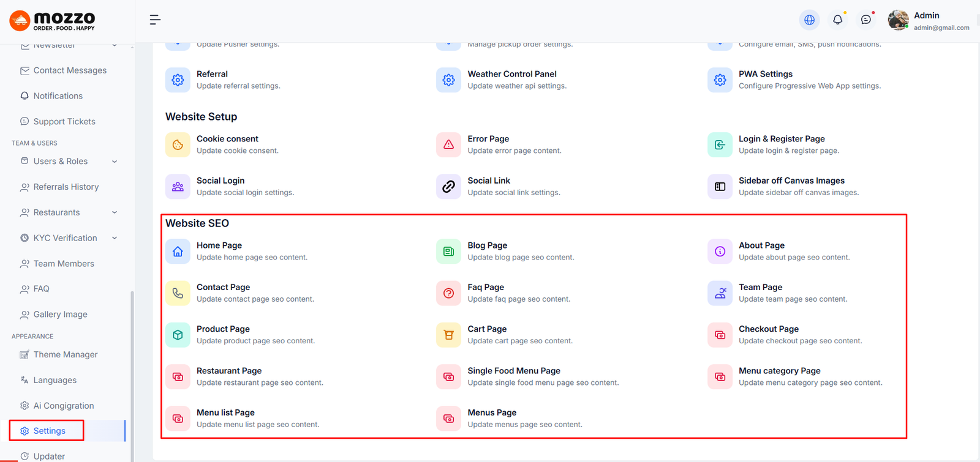Click the Cart Page basket icon
The width and height of the screenshot is (980, 462).
coord(448,335)
